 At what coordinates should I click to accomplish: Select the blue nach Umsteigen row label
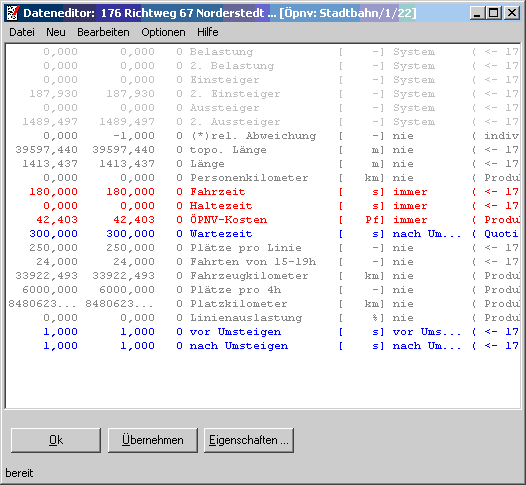pos(239,346)
